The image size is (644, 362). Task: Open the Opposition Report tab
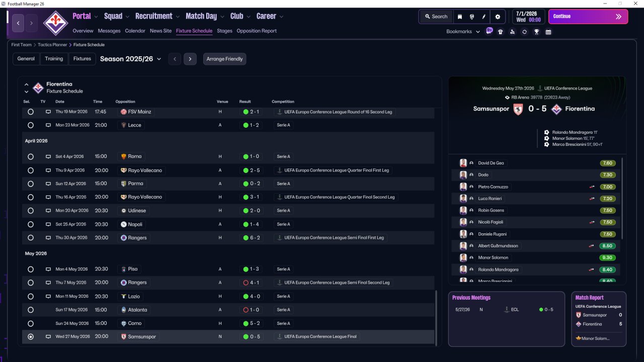click(257, 31)
